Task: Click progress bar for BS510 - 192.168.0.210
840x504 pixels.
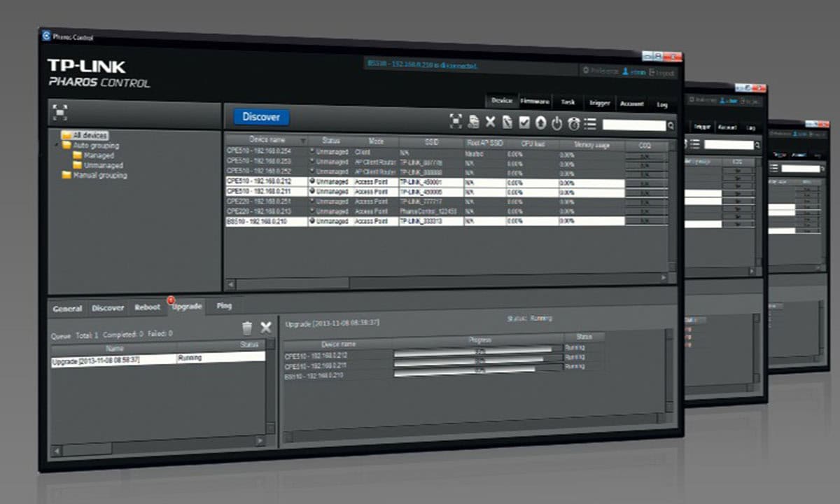Action: tap(478, 370)
